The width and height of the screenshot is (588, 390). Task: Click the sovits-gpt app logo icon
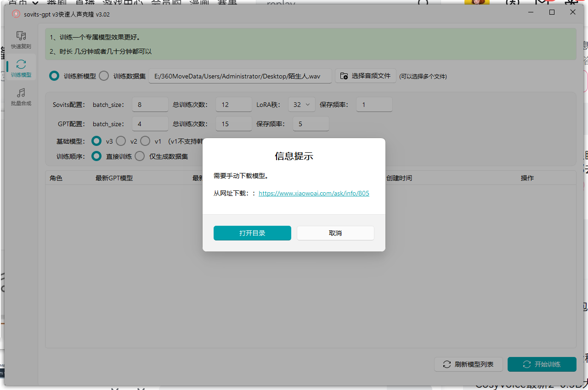16,14
